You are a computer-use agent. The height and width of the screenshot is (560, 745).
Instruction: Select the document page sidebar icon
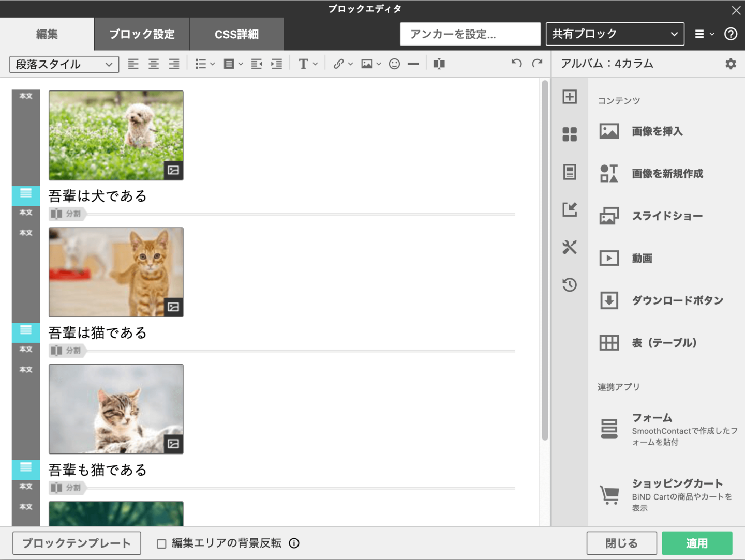pos(570,172)
